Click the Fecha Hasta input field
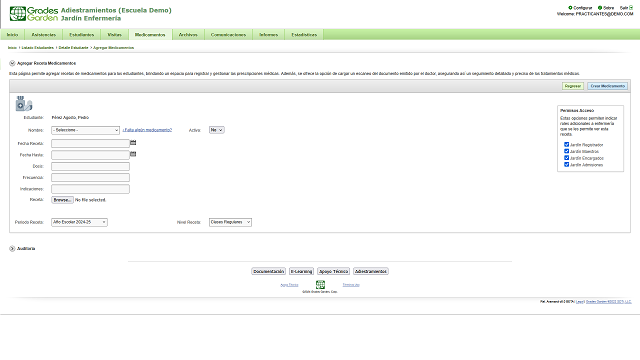 click(x=90, y=155)
